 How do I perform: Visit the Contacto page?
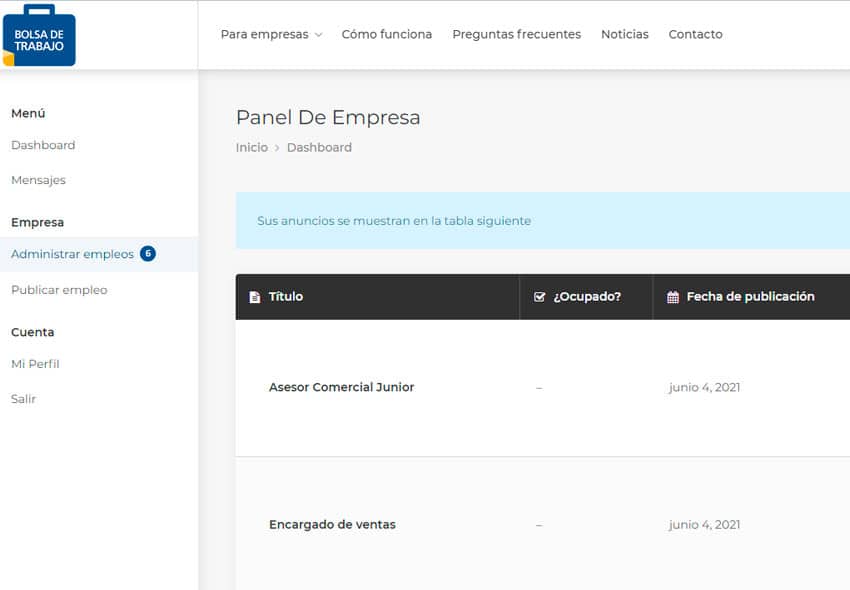pyautogui.click(x=696, y=34)
